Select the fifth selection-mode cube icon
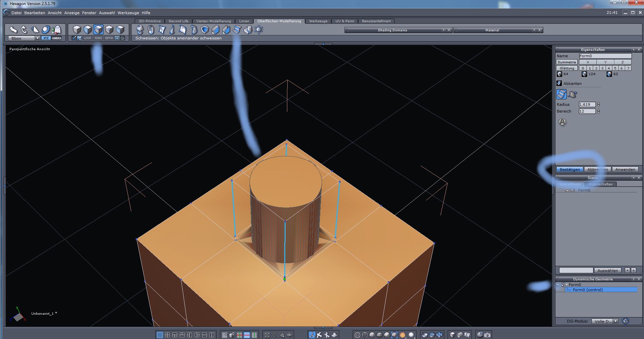Viewport: 644px width, 339px height. click(120, 30)
